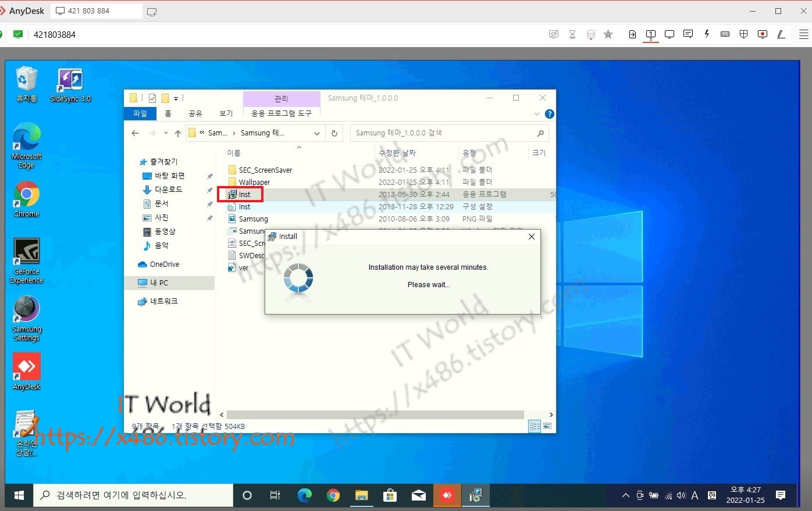Sort by 이름 column header
This screenshot has width=812, height=511.
(x=234, y=153)
